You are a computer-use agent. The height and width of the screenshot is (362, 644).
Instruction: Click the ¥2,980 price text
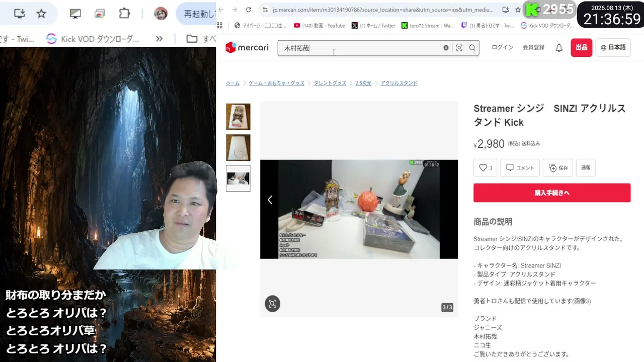[489, 144]
